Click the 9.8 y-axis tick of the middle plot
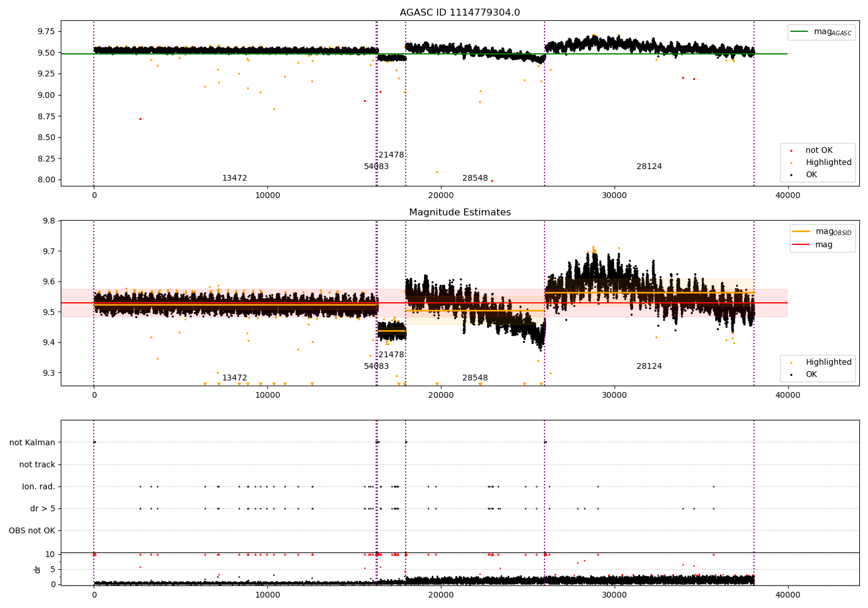Screen dimensions: 868x608 tap(49, 221)
